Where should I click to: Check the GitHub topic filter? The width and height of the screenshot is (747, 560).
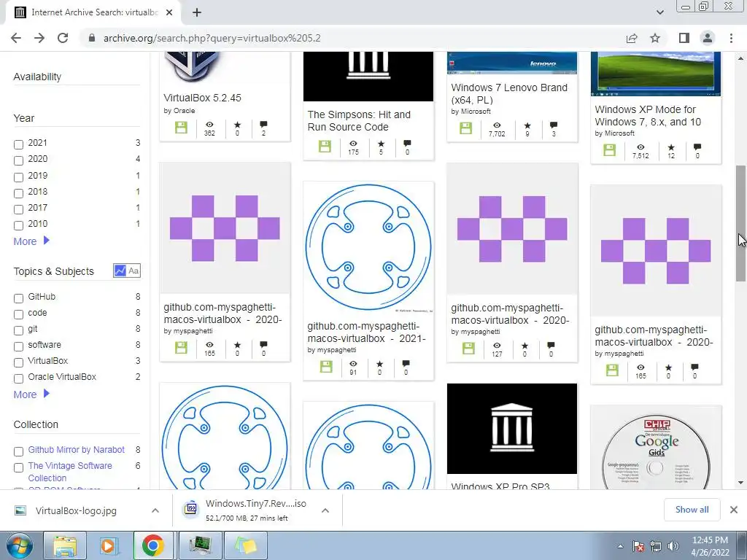pos(18,298)
